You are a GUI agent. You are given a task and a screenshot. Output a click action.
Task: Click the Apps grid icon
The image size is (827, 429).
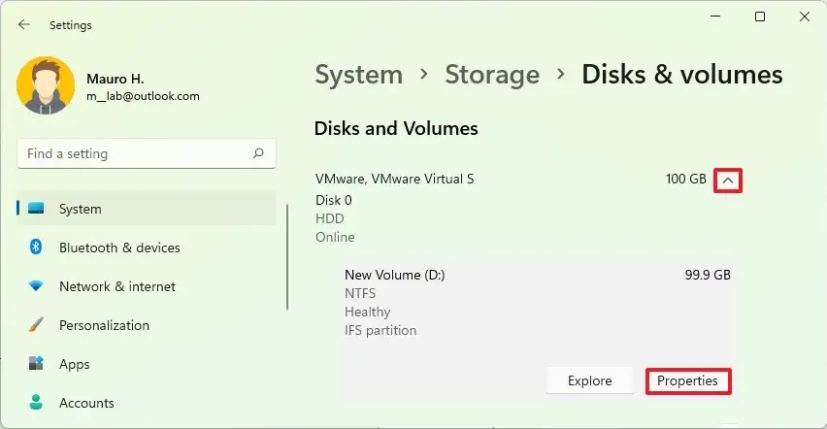[37, 364]
